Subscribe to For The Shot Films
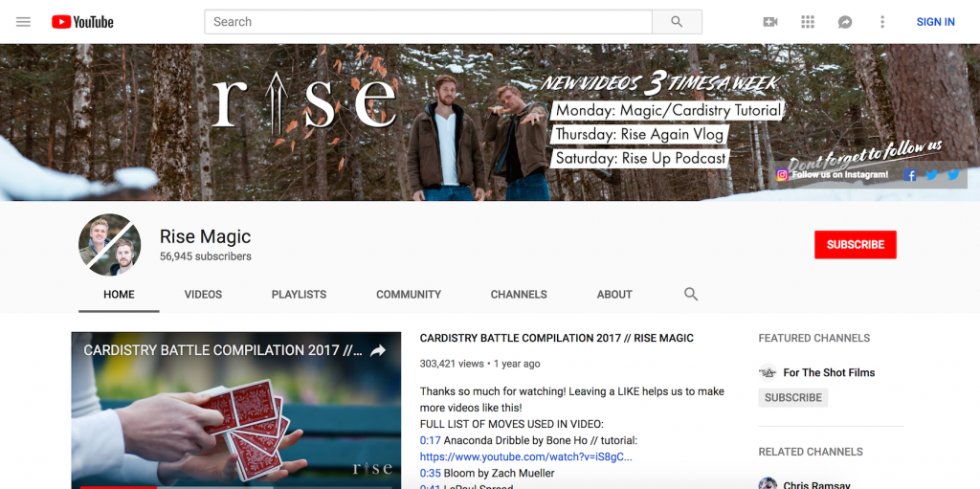 [x=793, y=398]
